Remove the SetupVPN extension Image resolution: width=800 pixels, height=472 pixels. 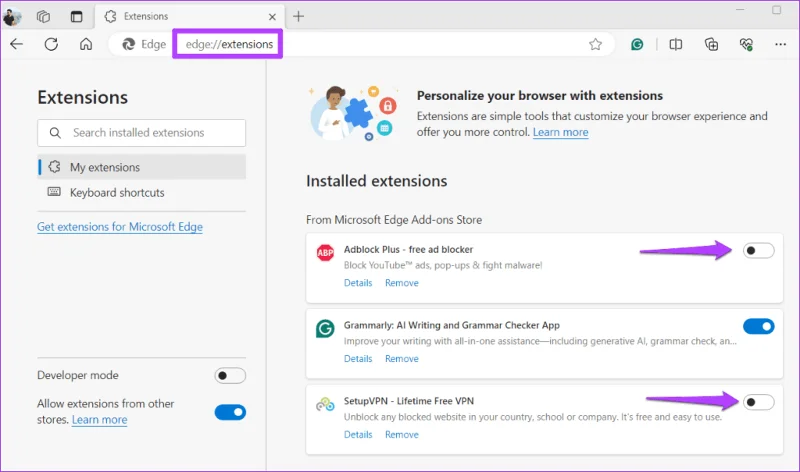tap(402, 434)
